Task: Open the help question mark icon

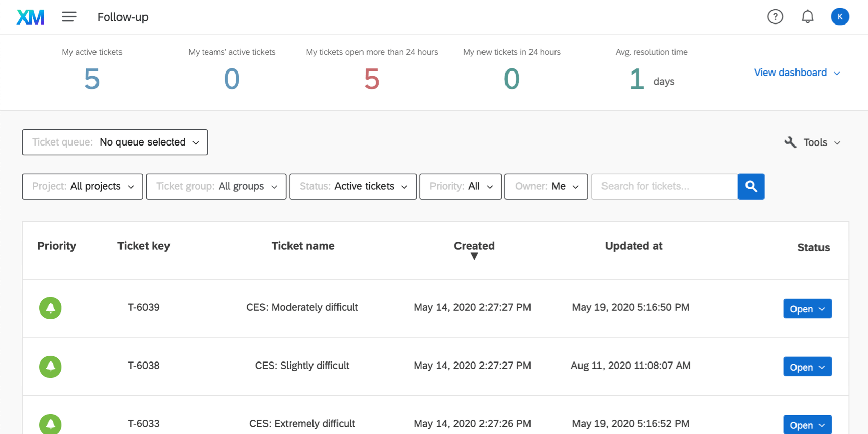Action: 775,17
